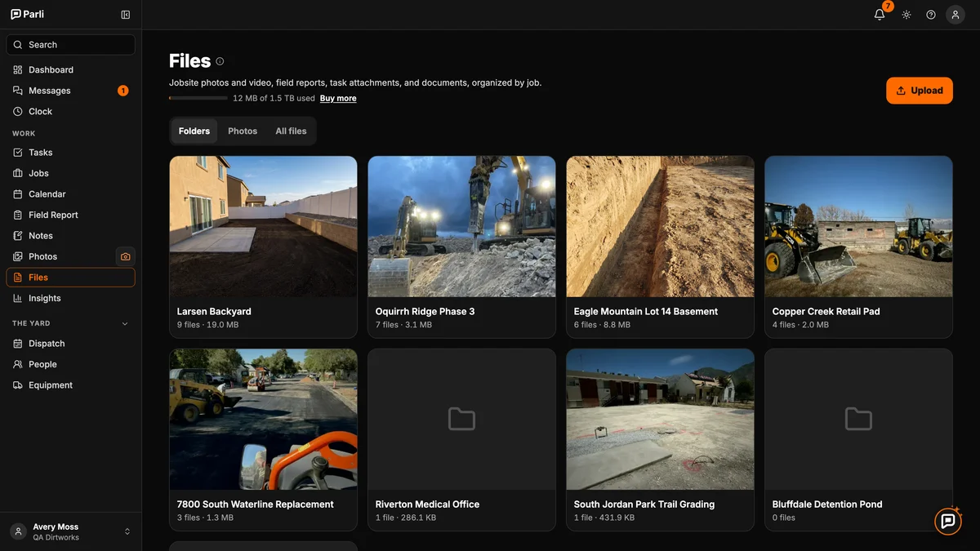Image resolution: width=980 pixels, height=551 pixels.
Task: Open the Larsen Backyard folder thumbnail
Action: 263,226
